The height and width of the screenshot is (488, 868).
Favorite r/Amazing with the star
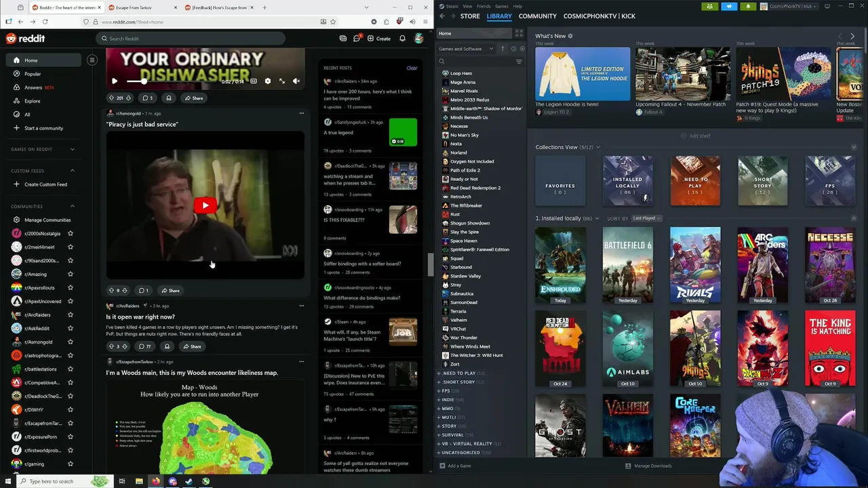71,274
